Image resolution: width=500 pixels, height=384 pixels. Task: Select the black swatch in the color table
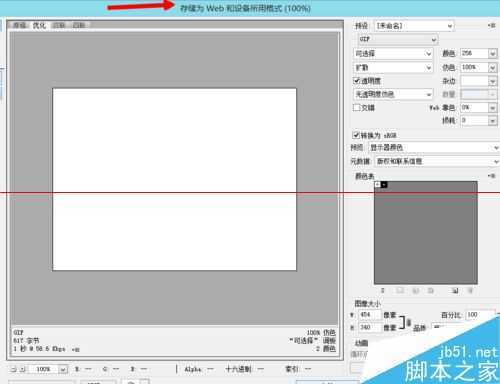(384, 185)
